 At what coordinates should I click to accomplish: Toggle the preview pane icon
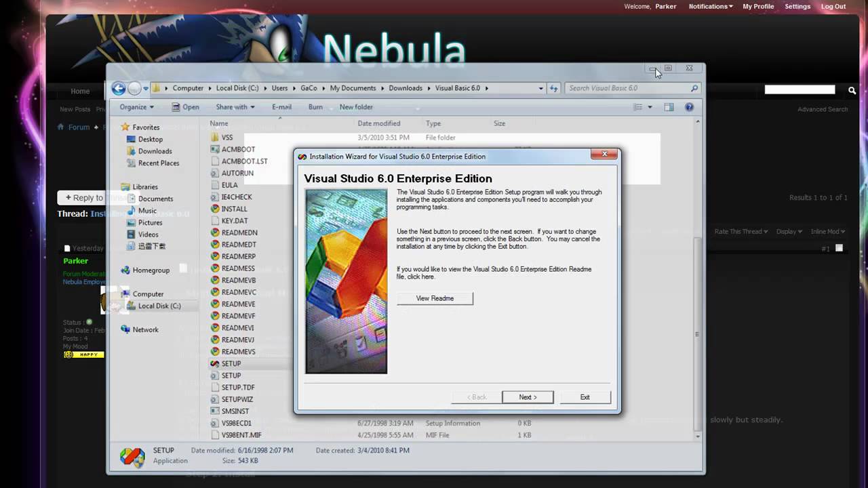click(669, 107)
